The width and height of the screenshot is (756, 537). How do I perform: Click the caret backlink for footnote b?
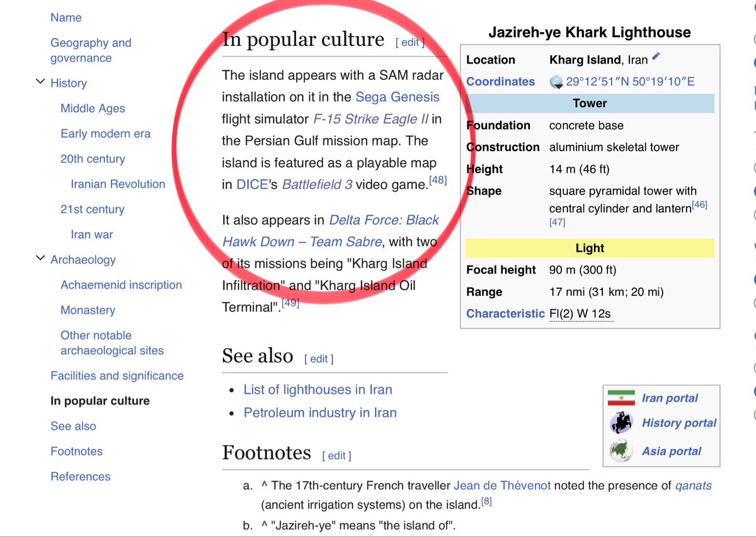[265, 525]
